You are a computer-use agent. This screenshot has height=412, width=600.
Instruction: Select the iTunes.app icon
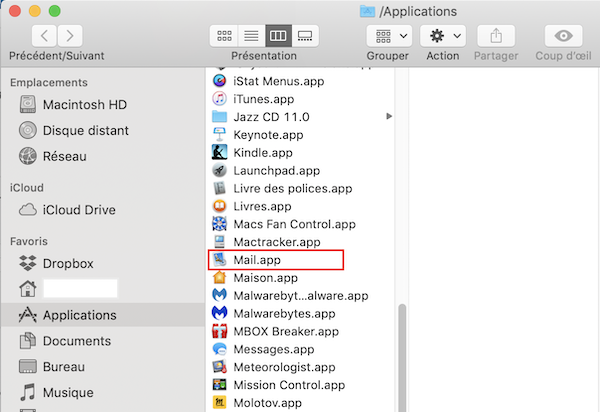pyautogui.click(x=220, y=98)
